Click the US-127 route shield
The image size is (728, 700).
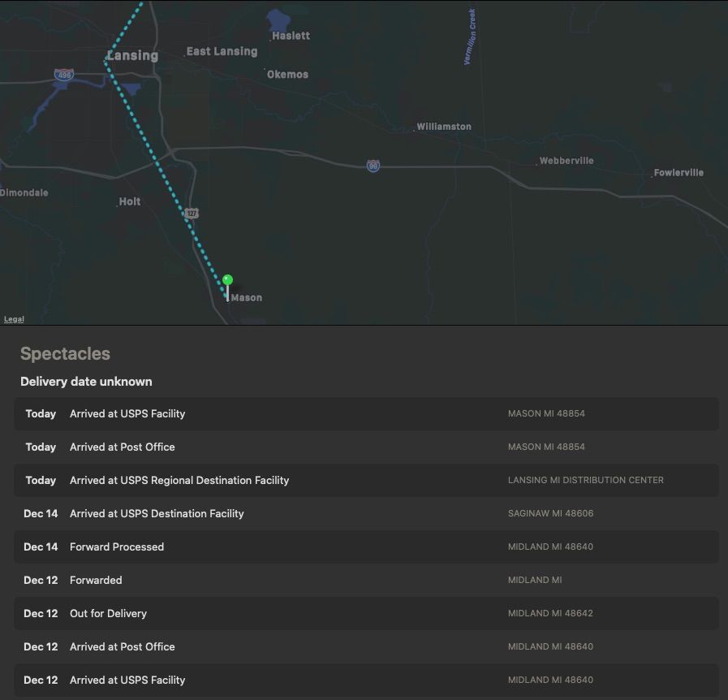pos(191,213)
